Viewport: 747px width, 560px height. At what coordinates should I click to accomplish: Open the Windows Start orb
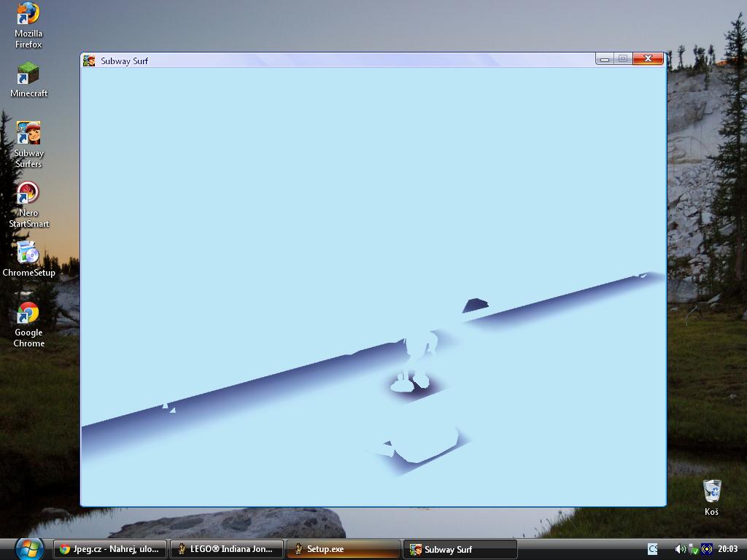[29, 548]
